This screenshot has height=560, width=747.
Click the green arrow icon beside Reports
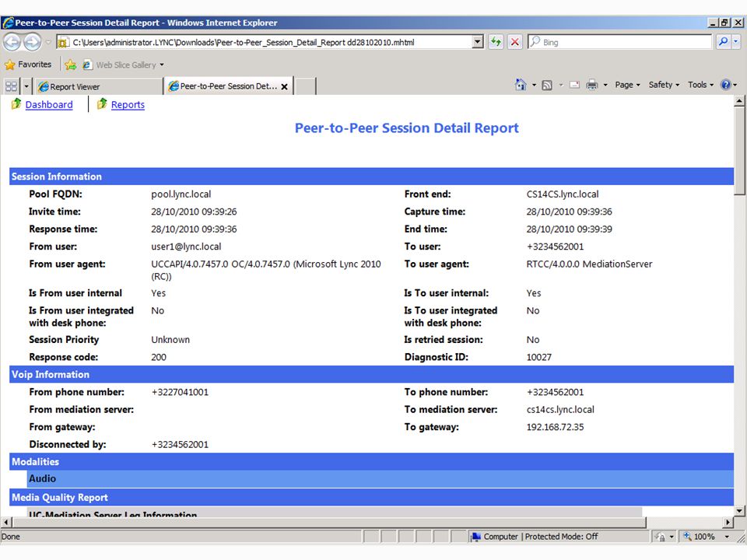tap(102, 103)
